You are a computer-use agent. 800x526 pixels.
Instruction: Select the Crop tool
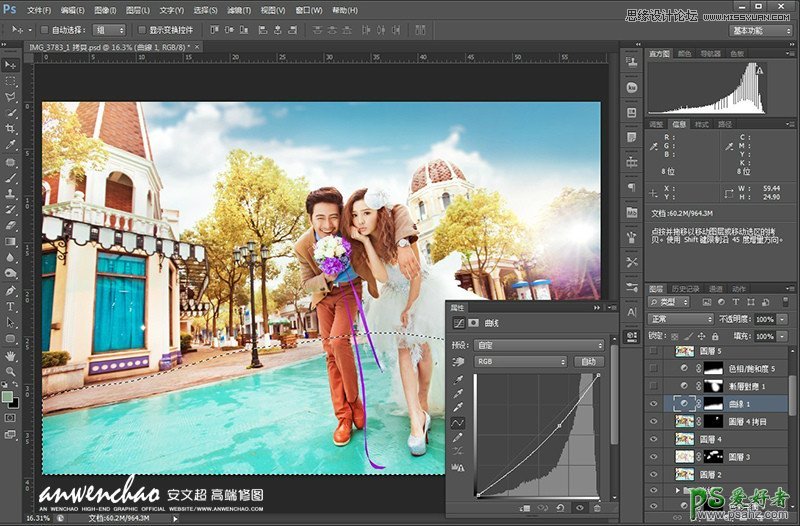point(11,129)
